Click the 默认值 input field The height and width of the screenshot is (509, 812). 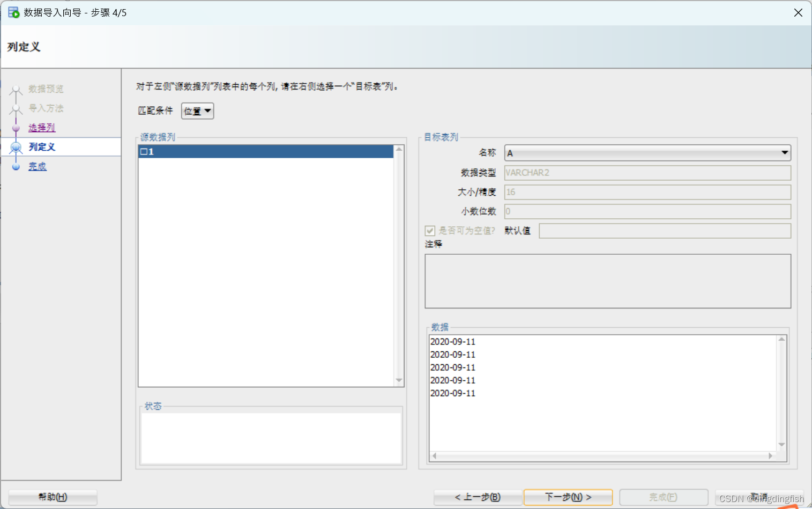(665, 231)
